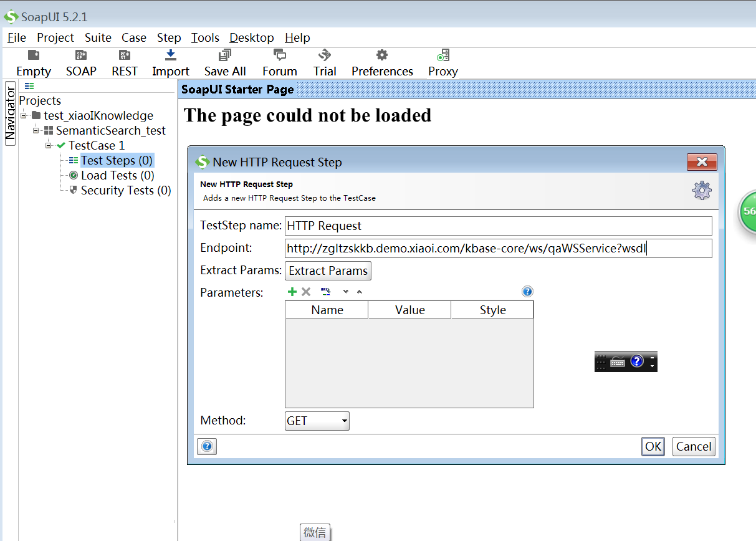Select Test Steps (0) in tree

(x=117, y=160)
